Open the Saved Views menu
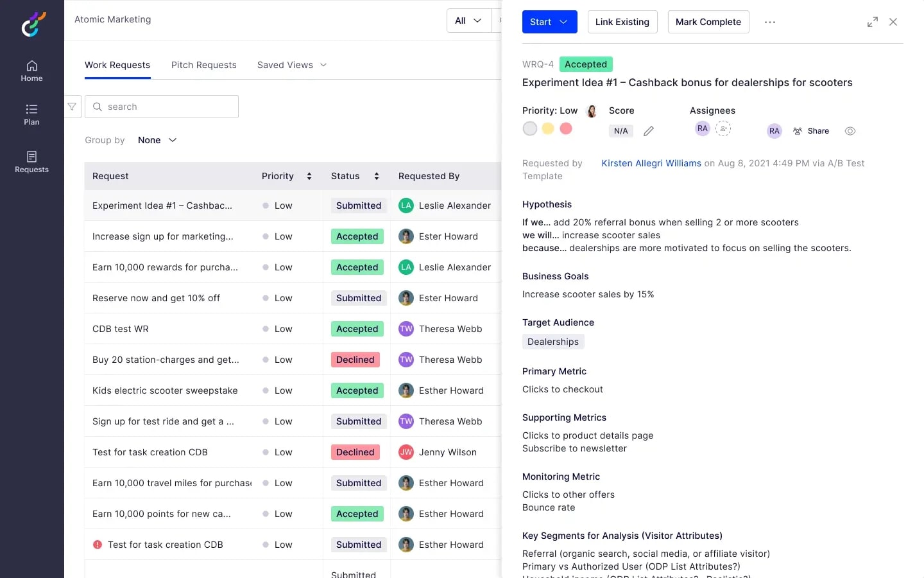This screenshot has width=924, height=578. coord(291,65)
